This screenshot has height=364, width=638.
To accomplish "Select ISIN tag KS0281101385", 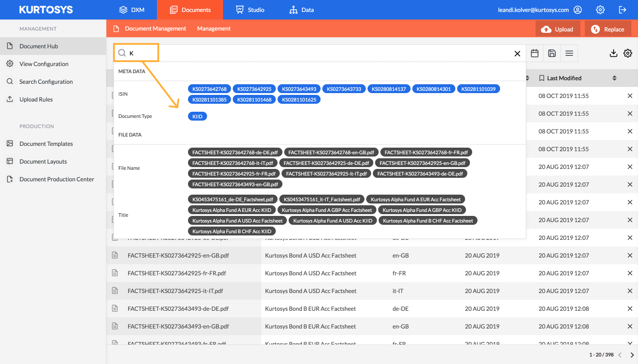I will click(209, 100).
